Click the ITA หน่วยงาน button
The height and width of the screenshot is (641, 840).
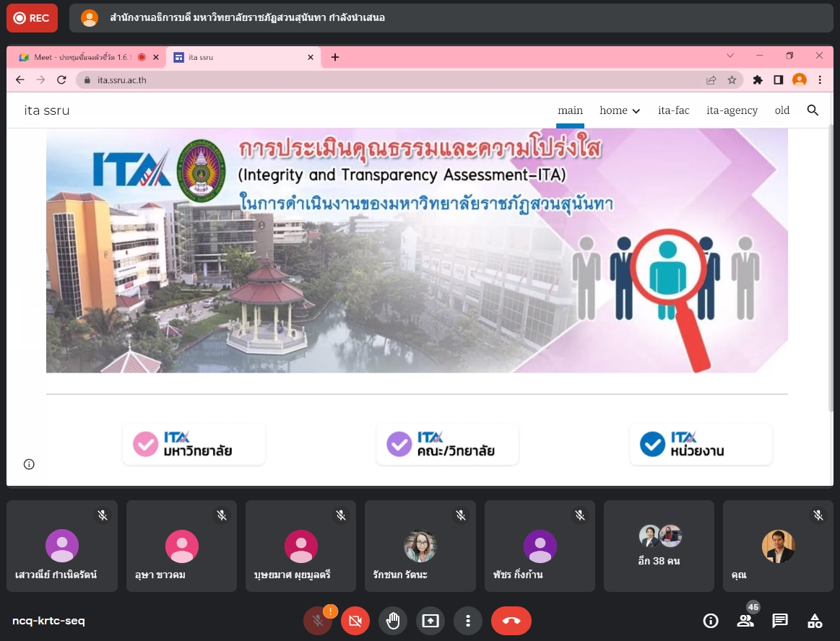pyautogui.click(x=701, y=445)
